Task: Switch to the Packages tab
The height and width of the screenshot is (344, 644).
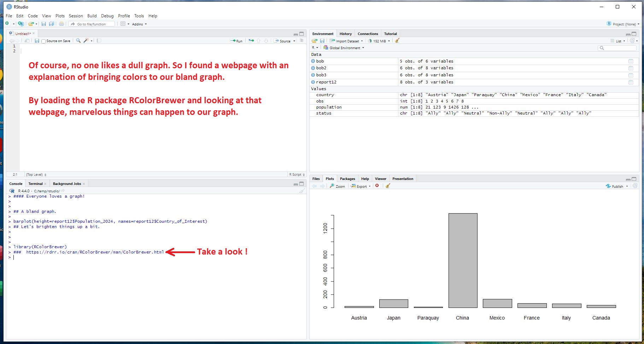Action: pos(347,179)
